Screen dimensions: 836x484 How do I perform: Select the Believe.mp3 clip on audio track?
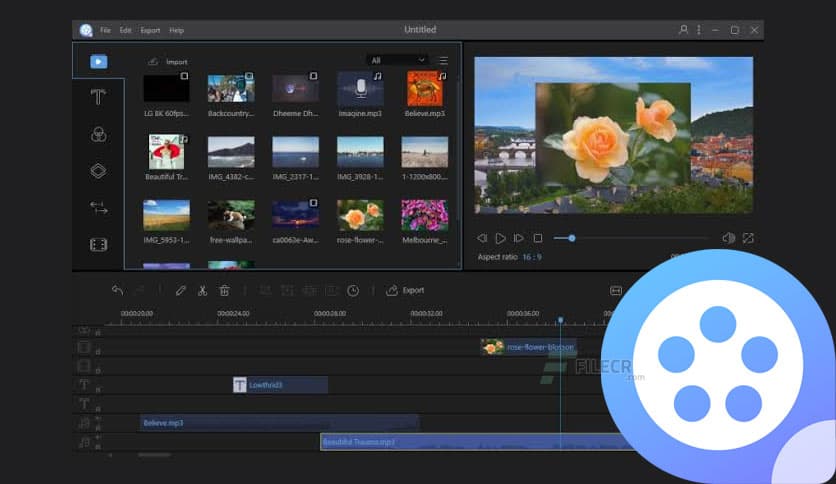(279, 423)
